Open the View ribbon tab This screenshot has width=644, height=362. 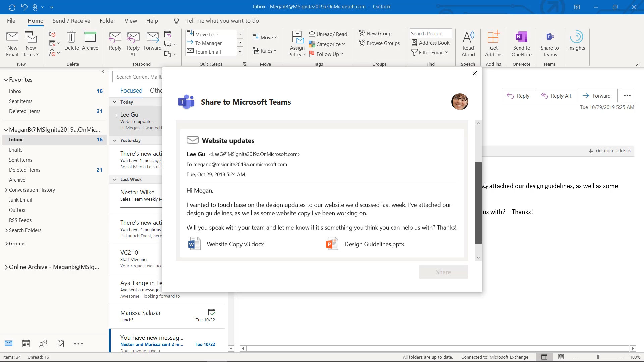coord(130,21)
